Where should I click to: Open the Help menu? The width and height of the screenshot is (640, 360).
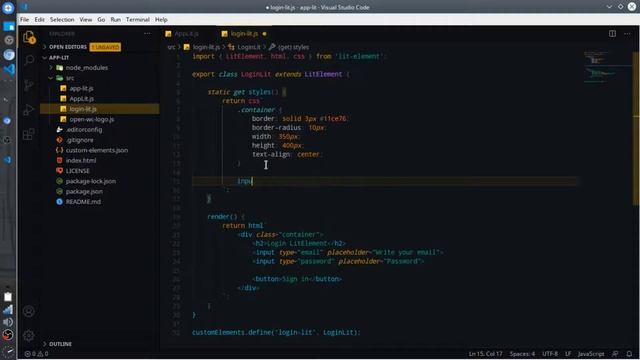click(161, 20)
